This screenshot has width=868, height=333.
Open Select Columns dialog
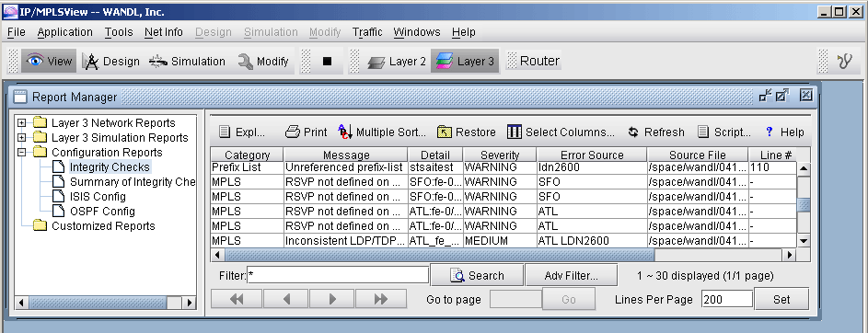(x=561, y=132)
